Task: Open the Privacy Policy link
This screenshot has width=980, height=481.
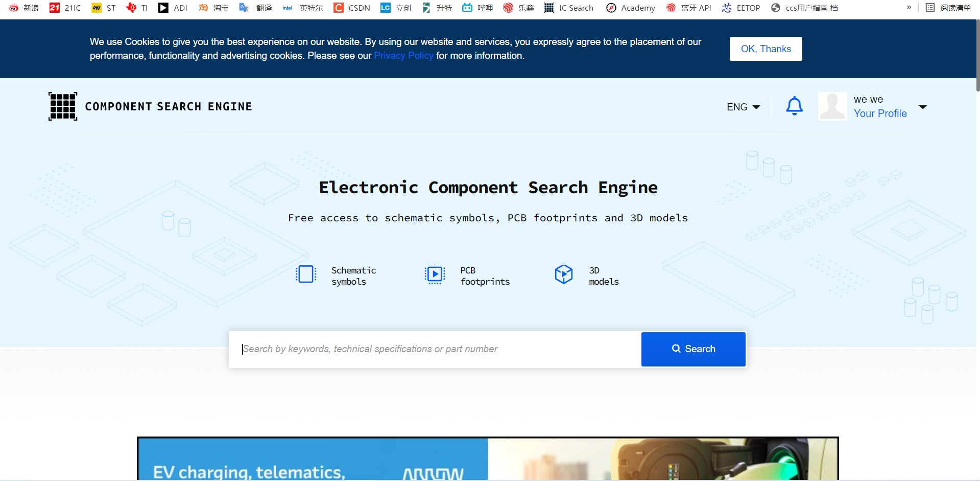Action: click(403, 55)
